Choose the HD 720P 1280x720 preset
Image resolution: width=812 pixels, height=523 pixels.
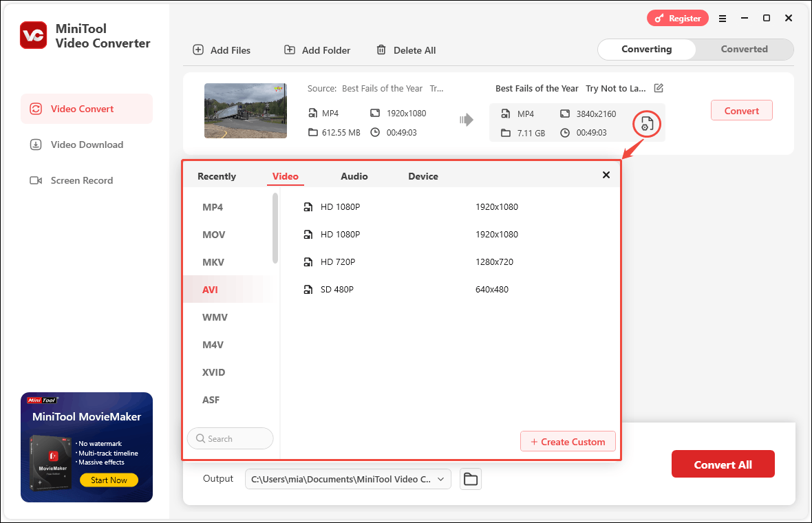tap(449, 261)
